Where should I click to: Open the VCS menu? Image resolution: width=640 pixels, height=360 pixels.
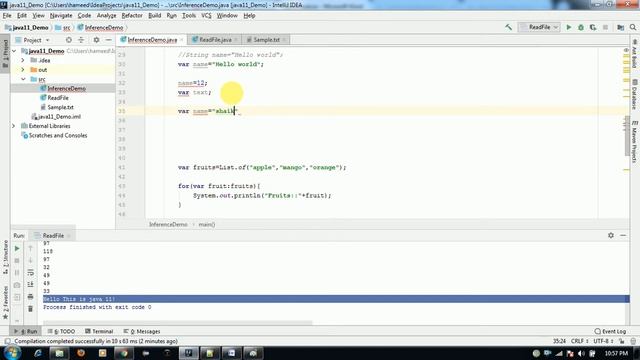tap(206, 16)
